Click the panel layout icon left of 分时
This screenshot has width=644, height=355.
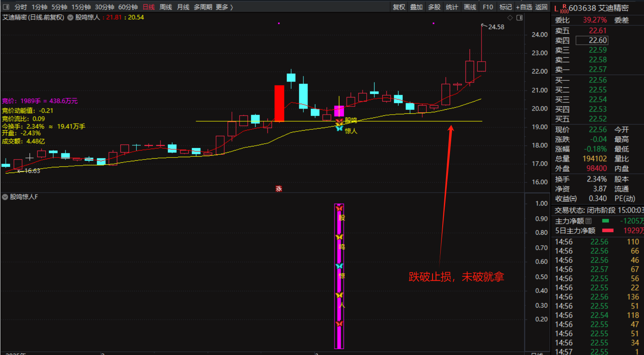pos(6,7)
